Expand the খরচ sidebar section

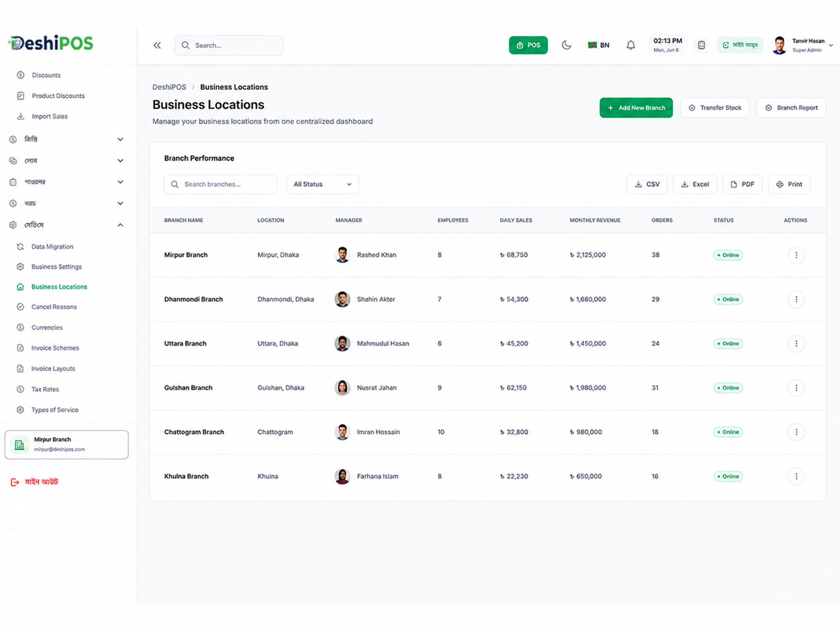click(x=66, y=203)
